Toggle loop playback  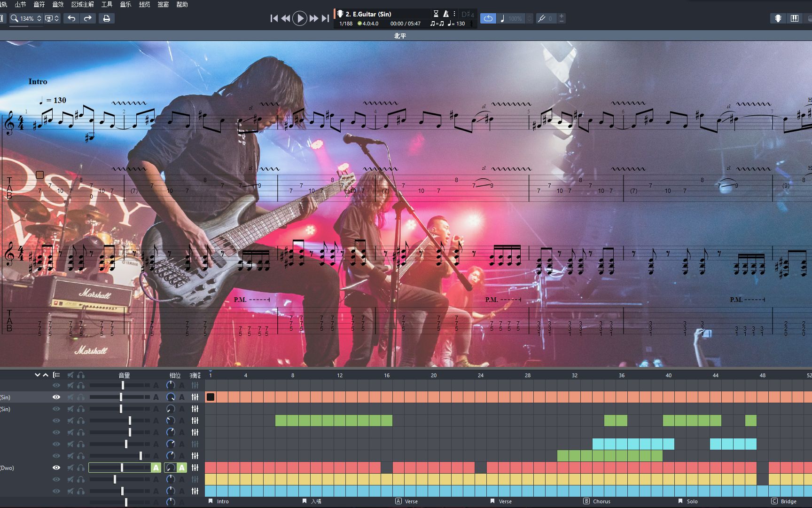pyautogui.click(x=488, y=18)
